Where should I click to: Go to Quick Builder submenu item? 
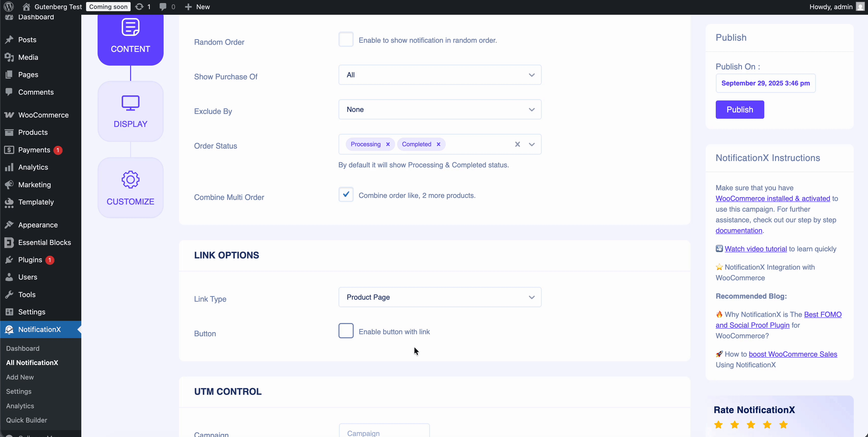26,420
